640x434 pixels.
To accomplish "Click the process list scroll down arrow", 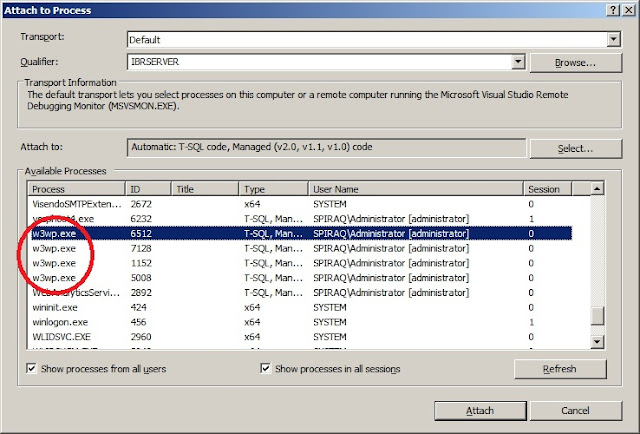I will tap(597, 342).
